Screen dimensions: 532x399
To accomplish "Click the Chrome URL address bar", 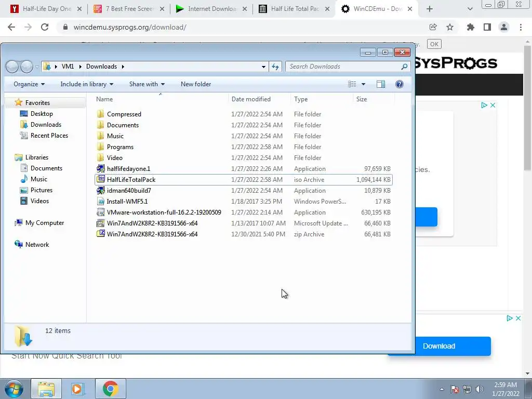I will 244,27.
